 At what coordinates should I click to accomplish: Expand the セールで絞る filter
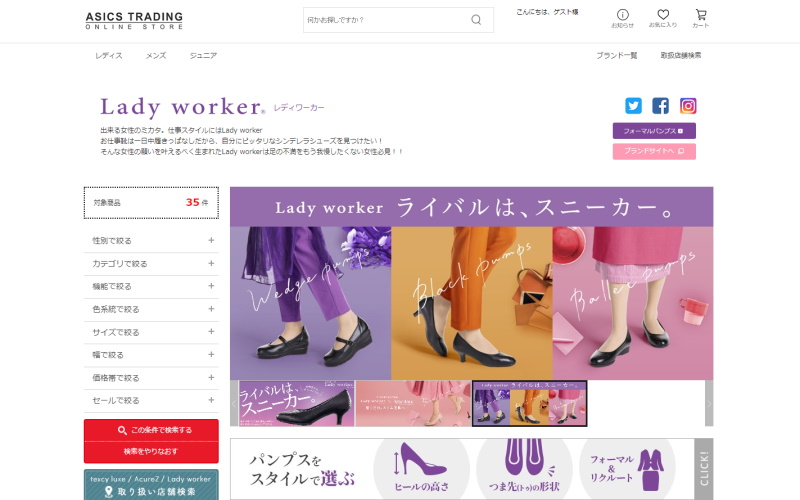pos(151,401)
